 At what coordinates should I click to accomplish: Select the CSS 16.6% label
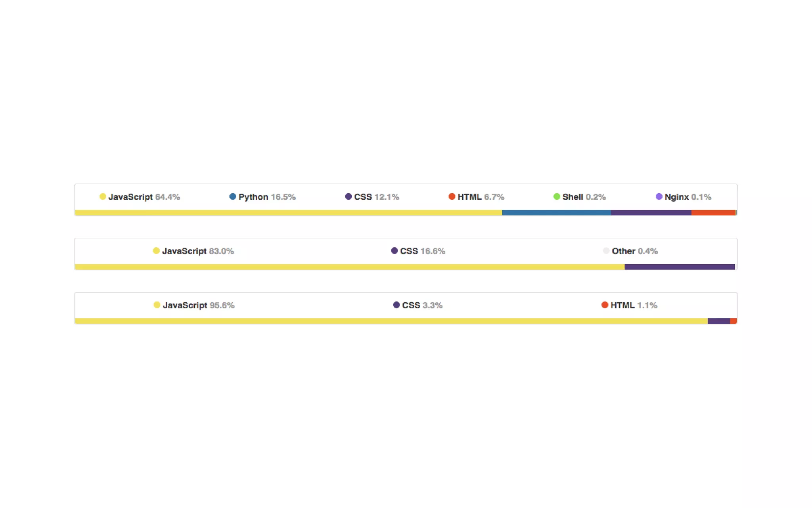[x=418, y=251]
